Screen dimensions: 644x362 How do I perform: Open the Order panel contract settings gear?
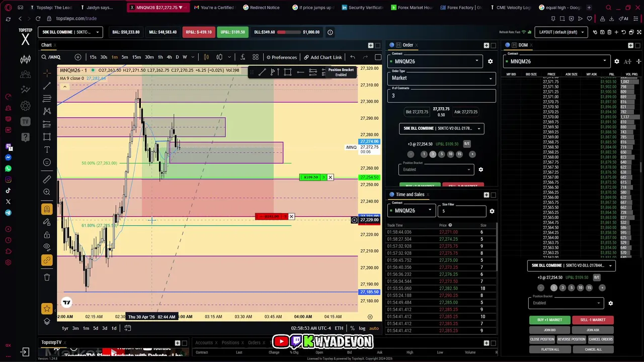(490, 61)
